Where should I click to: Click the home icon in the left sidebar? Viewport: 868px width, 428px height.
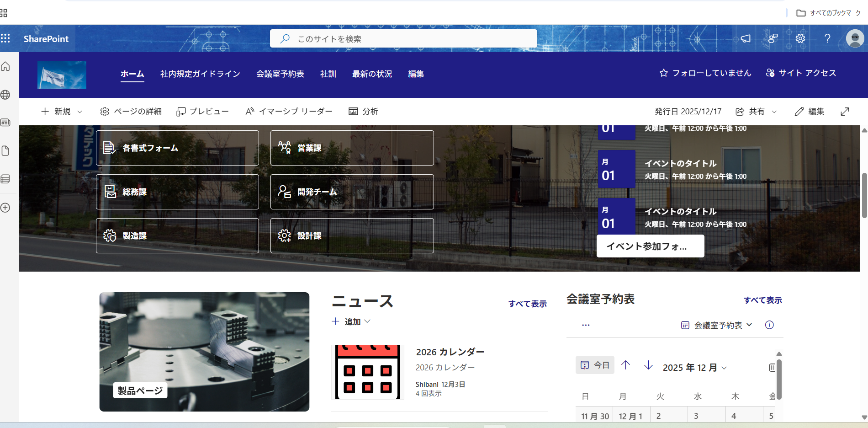pos(5,67)
